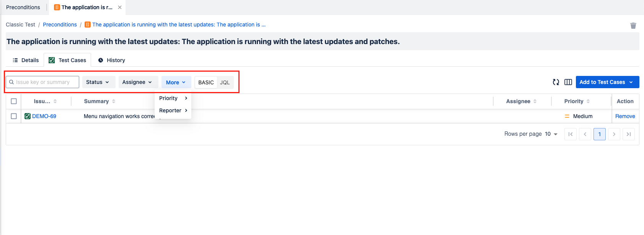
Task: Switch to the History tab
Action: point(112,60)
